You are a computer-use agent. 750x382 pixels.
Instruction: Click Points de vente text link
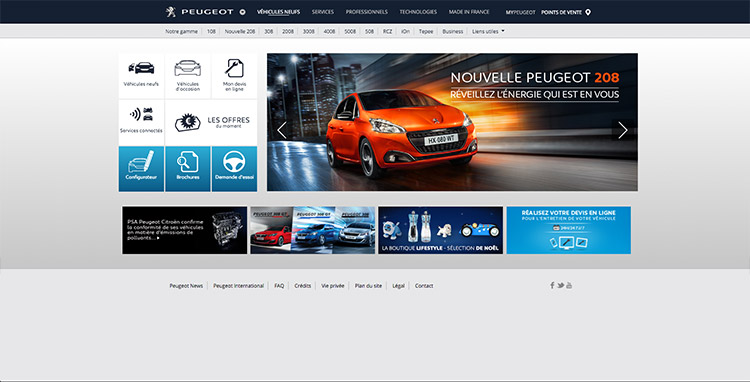(562, 12)
